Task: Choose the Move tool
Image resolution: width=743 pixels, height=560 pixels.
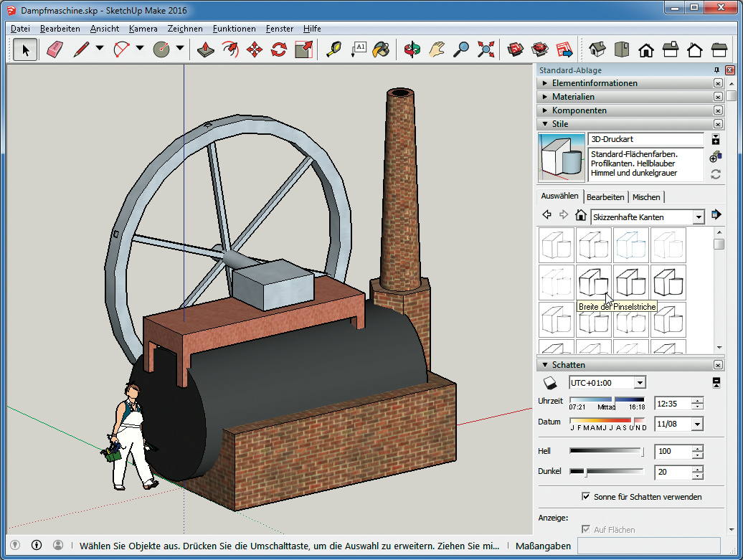Action: 255,49
